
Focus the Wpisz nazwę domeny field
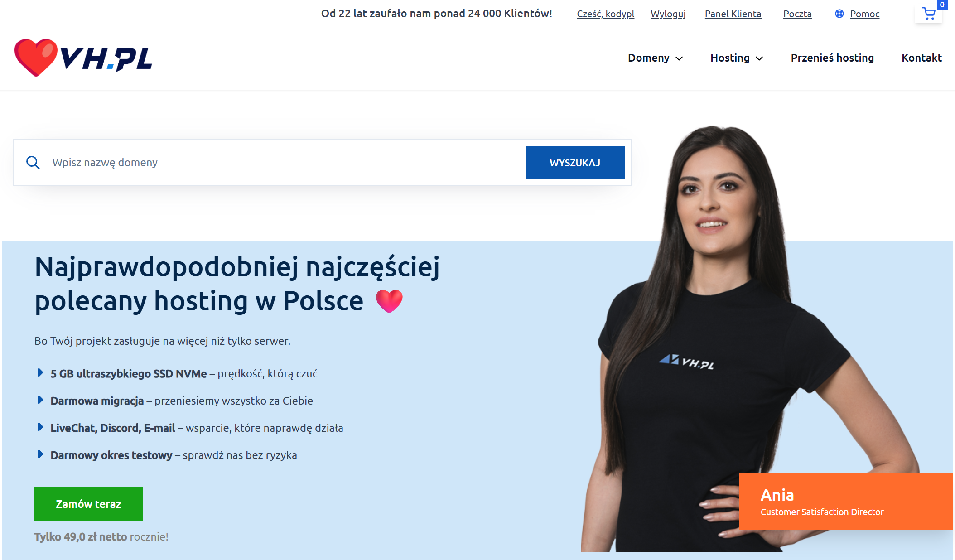tap(281, 162)
